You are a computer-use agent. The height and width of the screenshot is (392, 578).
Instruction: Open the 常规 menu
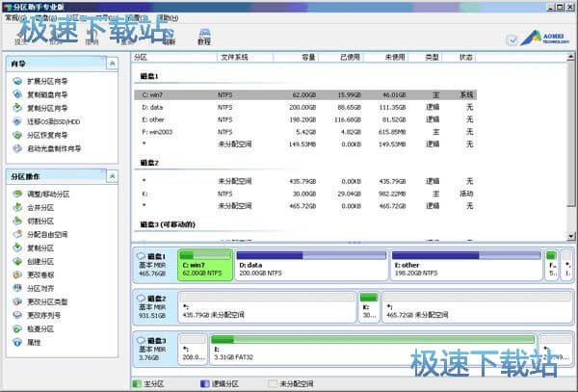15,17
